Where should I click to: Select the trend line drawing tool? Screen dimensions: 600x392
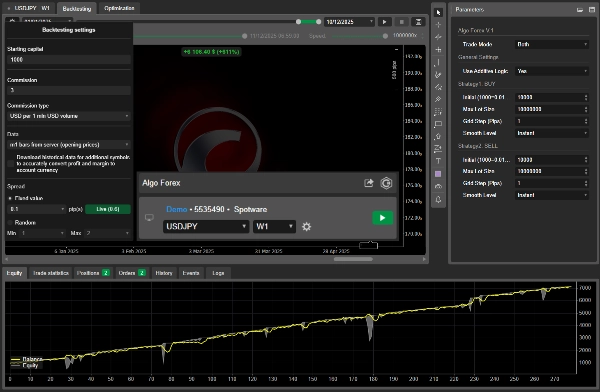click(439, 37)
